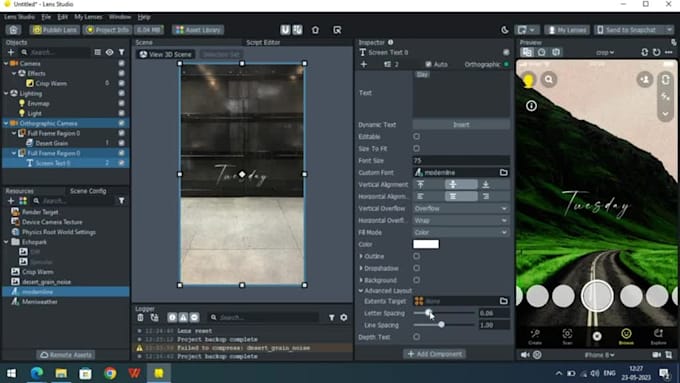680x383 pixels.
Task: Open the Resources panel filter funnel
Action: [x=121, y=201]
